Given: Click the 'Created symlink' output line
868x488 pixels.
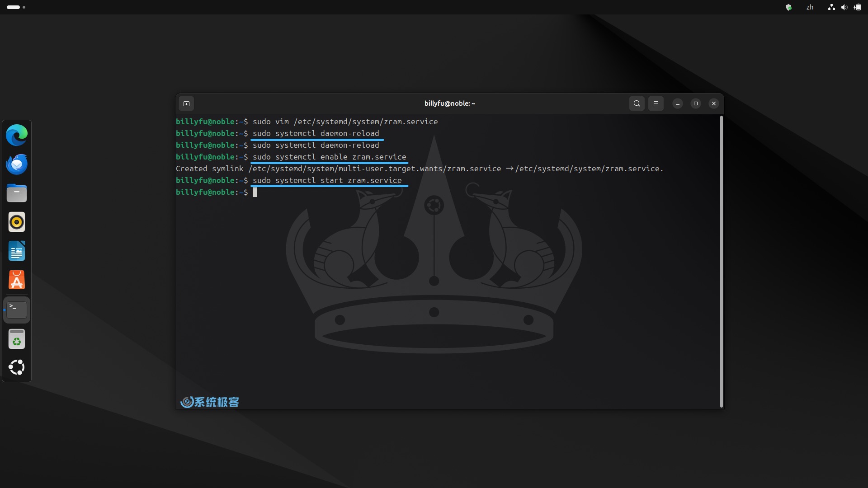Looking at the screenshot, I should click(x=420, y=169).
